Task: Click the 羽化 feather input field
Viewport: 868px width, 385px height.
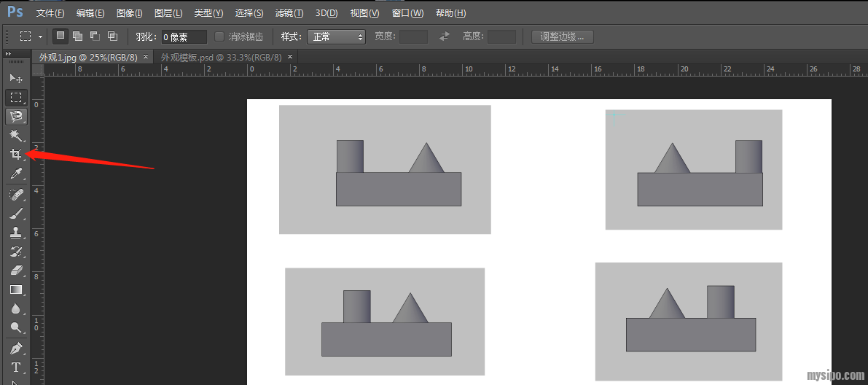Action: pyautogui.click(x=184, y=36)
